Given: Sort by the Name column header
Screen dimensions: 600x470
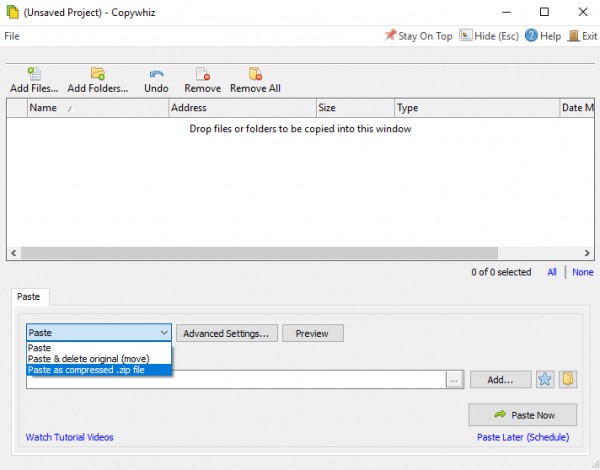Looking at the screenshot, I should click(x=98, y=108).
